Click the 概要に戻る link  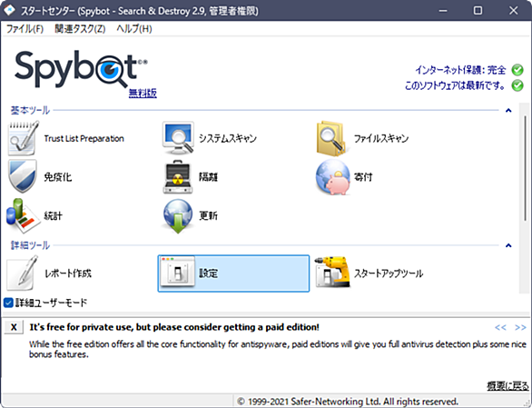pos(507,386)
